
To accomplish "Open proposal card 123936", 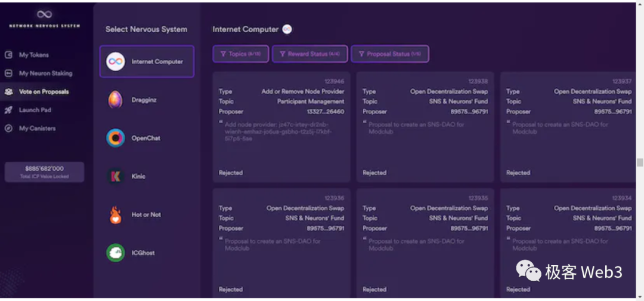I will pyautogui.click(x=281, y=243).
